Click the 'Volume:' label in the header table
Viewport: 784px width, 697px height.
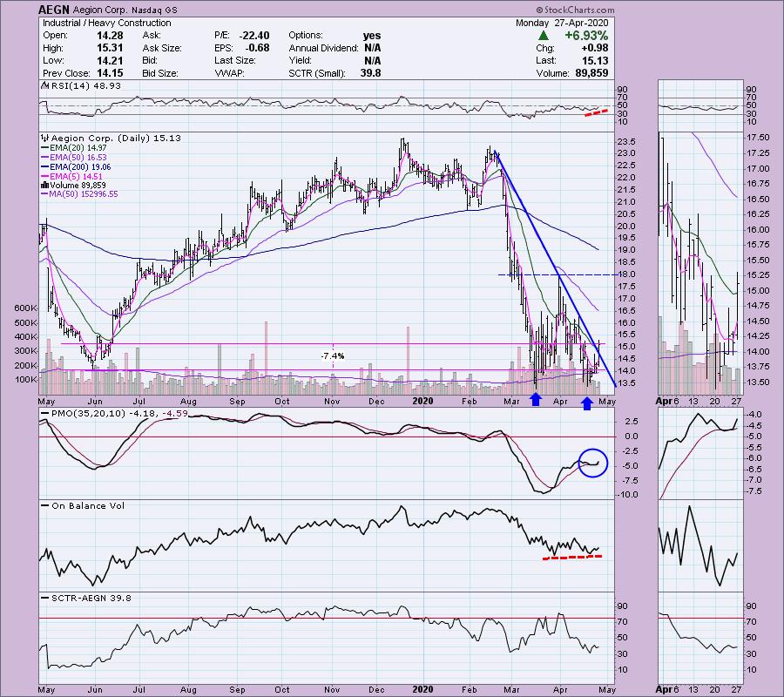[x=552, y=73]
